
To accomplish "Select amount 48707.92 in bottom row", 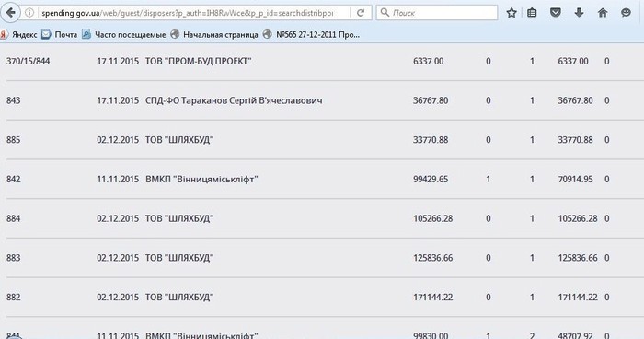I will pyautogui.click(x=575, y=335).
